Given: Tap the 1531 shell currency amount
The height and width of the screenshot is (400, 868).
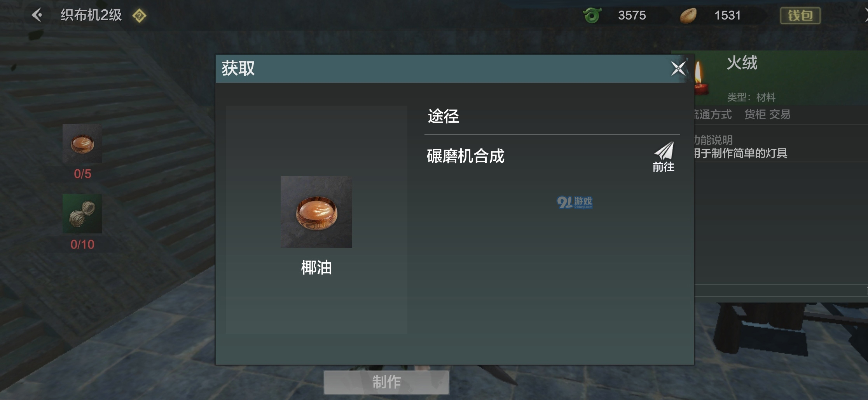Looking at the screenshot, I should (x=728, y=16).
